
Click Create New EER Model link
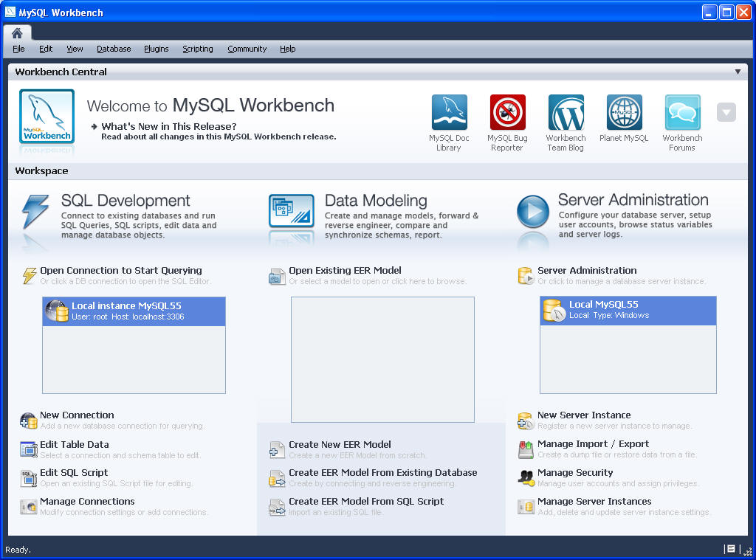pos(340,444)
